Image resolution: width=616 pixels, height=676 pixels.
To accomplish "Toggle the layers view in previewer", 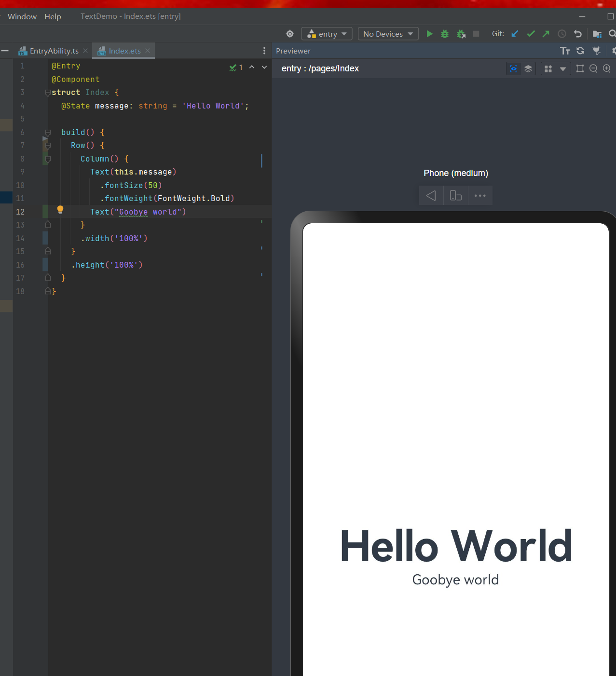I will [528, 68].
